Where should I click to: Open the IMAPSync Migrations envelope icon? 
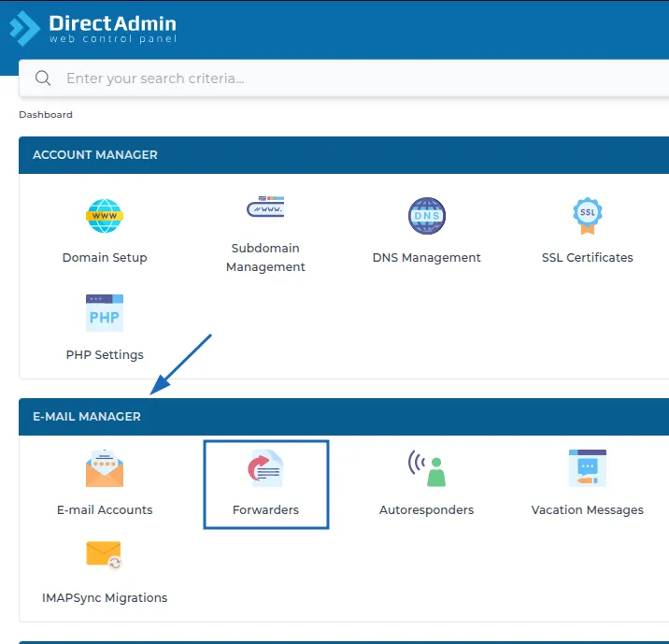click(x=105, y=555)
